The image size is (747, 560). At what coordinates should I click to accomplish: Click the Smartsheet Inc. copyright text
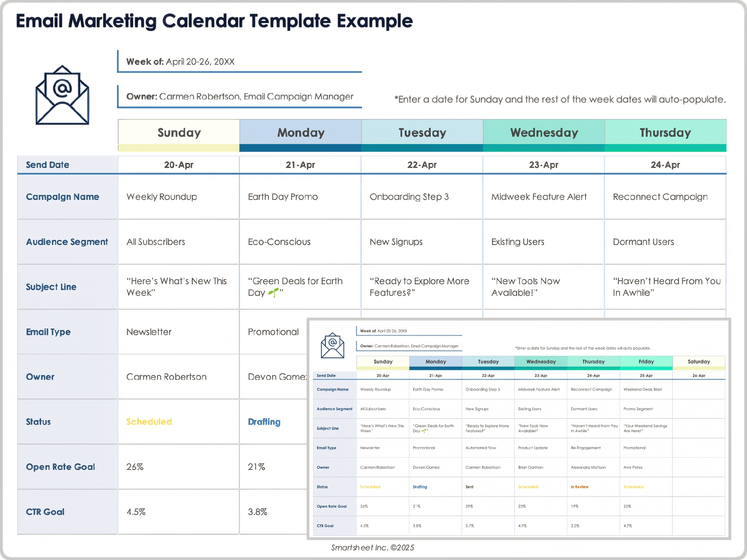pos(373,547)
